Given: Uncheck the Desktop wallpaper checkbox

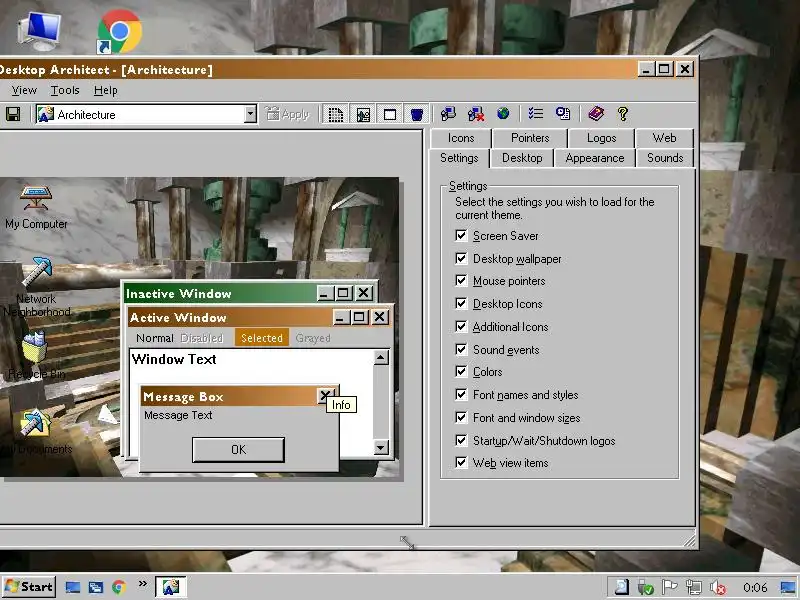Looking at the screenshot, I should point(461,258).
